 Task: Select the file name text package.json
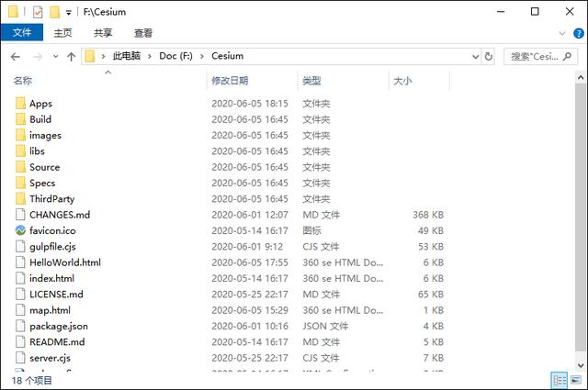click(59, 327)
